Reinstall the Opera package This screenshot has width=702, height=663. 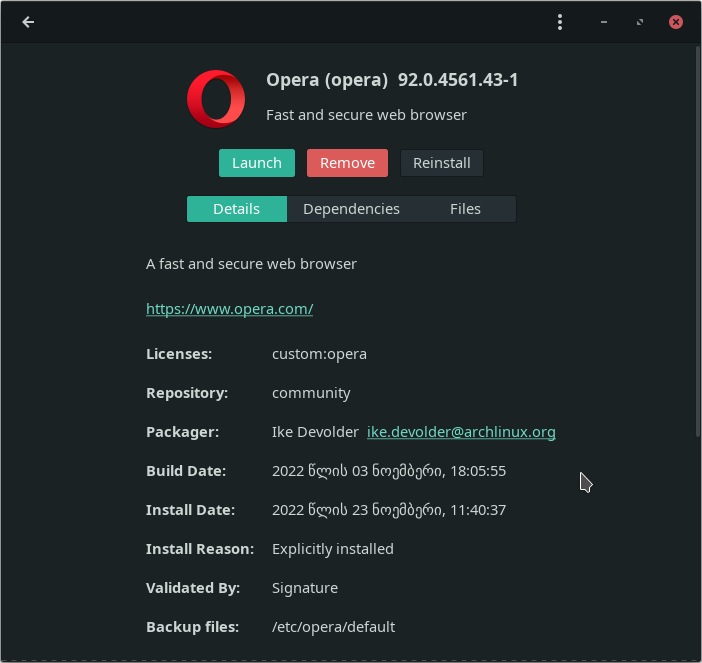point(441,163)
